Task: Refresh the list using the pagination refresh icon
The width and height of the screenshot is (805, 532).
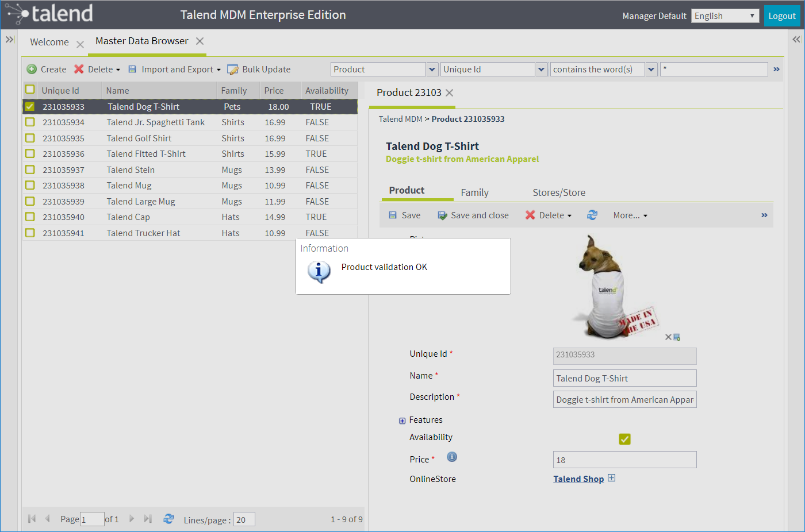Action: click(168, 519)
